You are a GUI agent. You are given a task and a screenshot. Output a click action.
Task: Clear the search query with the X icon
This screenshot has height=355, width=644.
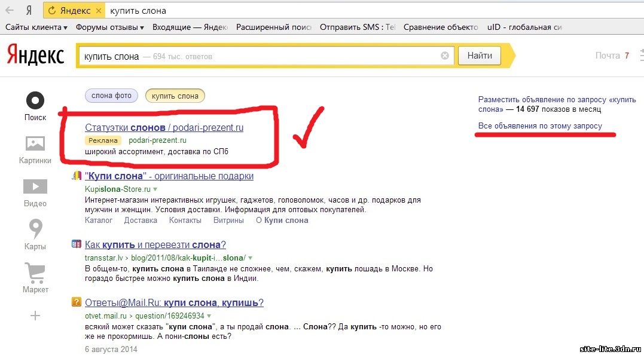pos(445,56)
